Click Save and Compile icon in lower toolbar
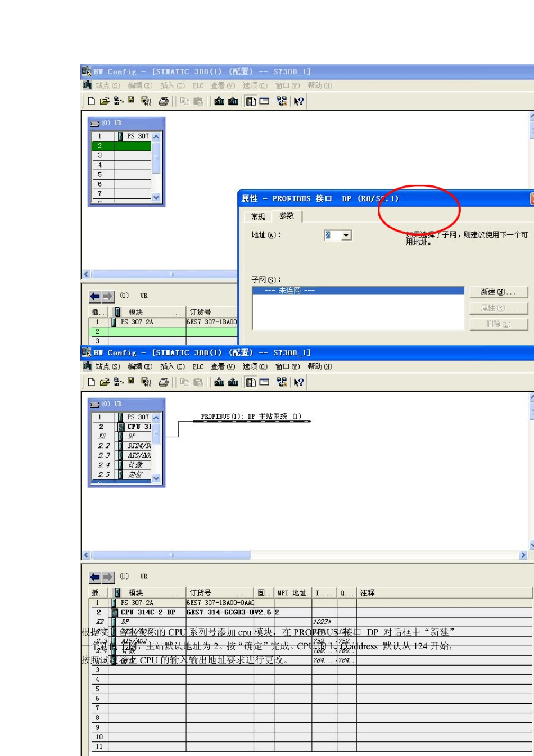534x756 pixels. click(146, 382)
